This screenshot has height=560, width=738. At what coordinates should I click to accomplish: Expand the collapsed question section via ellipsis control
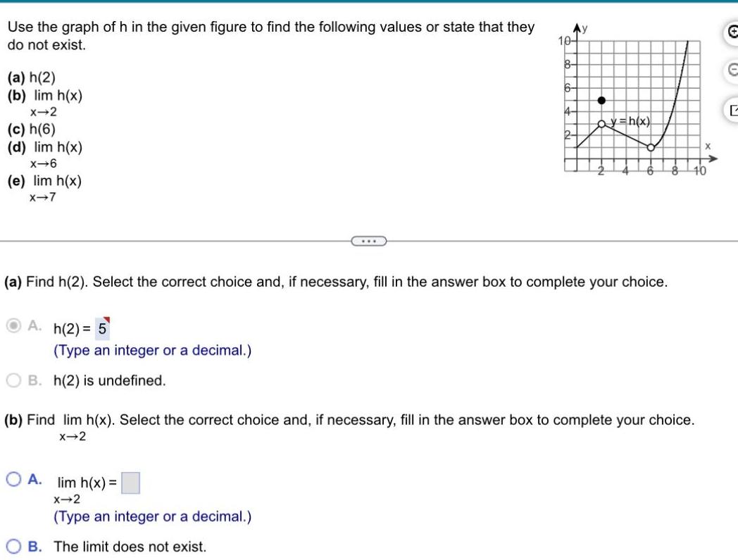pos(368,241)
